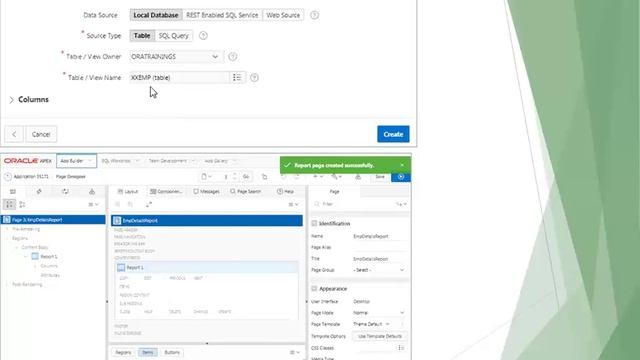This screenshot has height=360, width=640.
Task: Open help for Table / View Name
Action: [254, 77]
